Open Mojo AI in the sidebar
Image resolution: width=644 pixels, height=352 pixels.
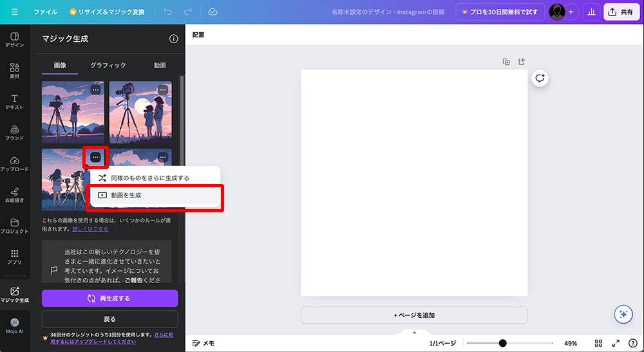coord(15,326)
